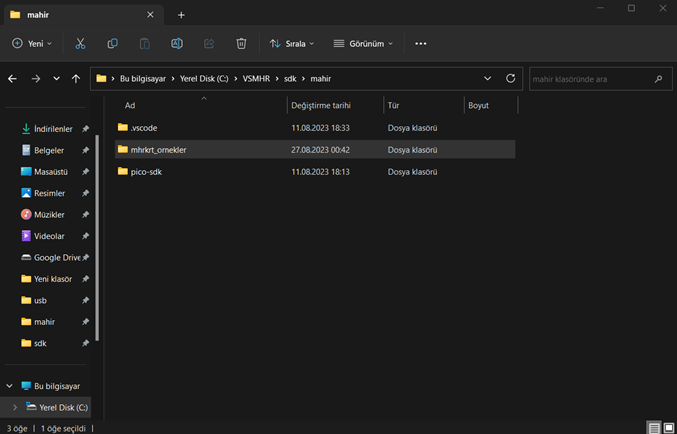Image resolution: width=677 pixels, height=434 pixels.
Task: Click the Cut scissors icon
Action: (x=80, y=44)
